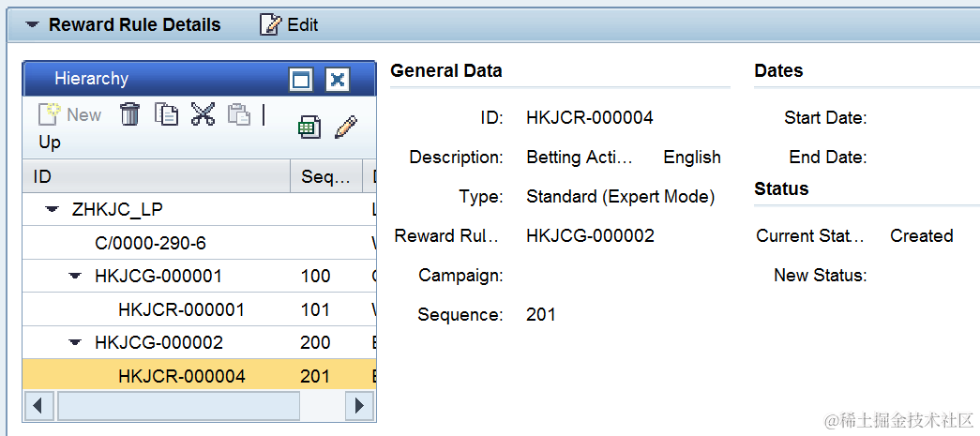This screenshot has height=436, width=980.
Task: Select the ZHKJC_LP row
Action: [199, 210]
